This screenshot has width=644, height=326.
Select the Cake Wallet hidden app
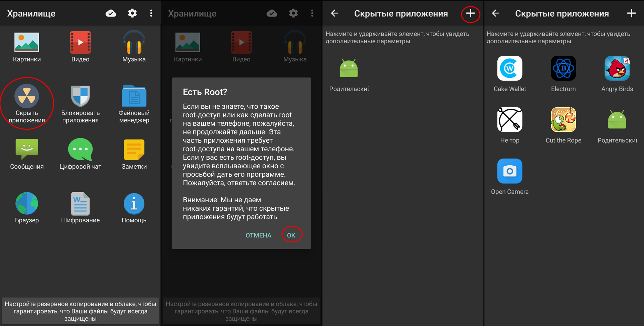[509, 68]
